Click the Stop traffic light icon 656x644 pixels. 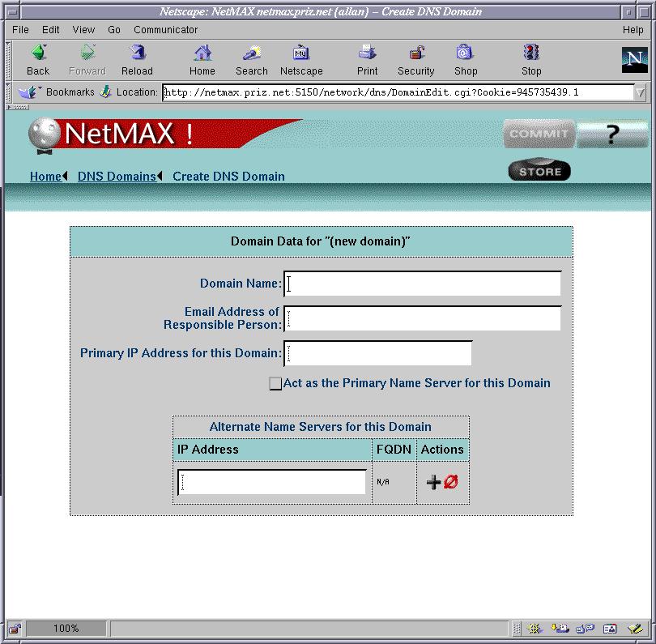(x=531, y=54)
